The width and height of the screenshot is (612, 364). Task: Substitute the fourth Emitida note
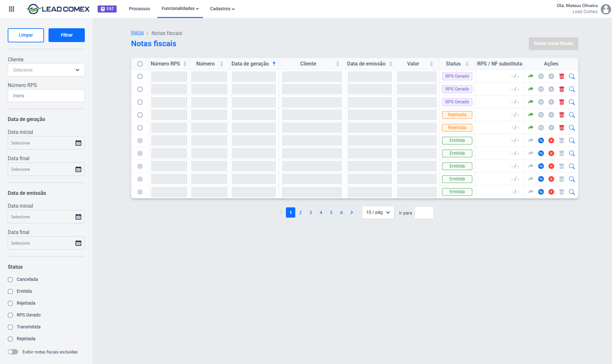pyautogui.click(x=541, y=179)
